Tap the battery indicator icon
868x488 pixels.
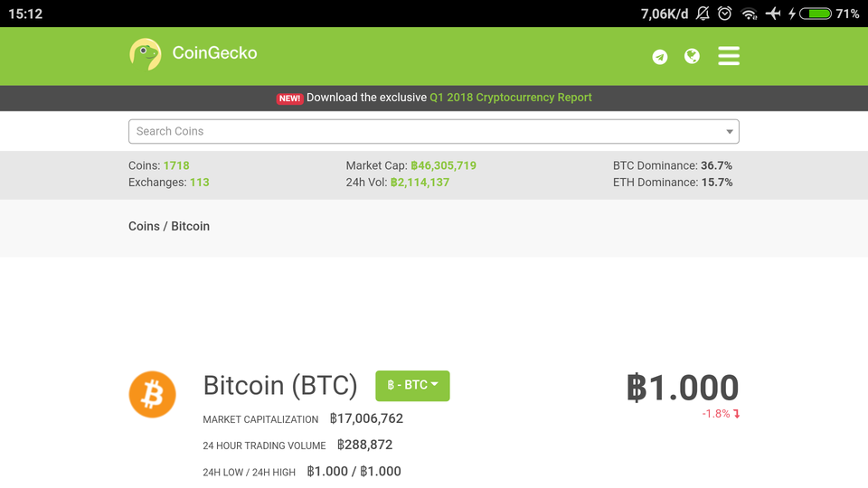pyautogui.click(x=817, y=14)
